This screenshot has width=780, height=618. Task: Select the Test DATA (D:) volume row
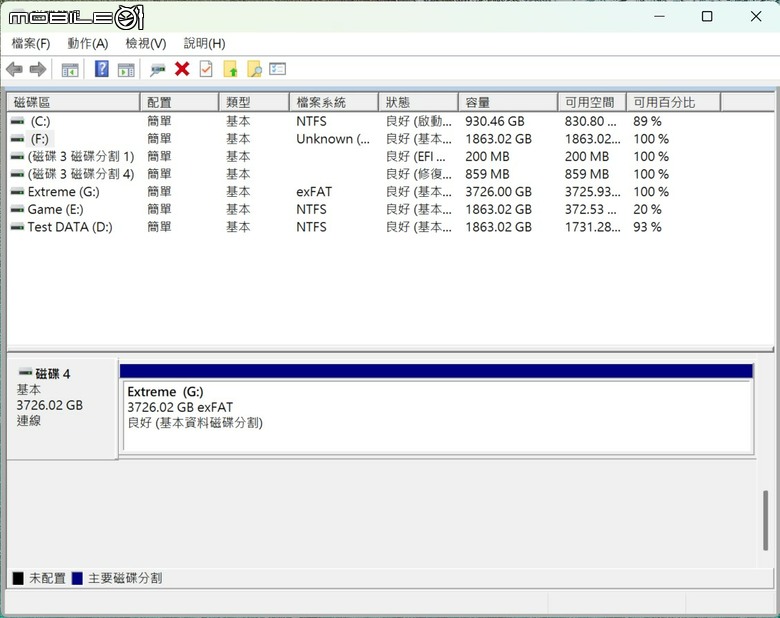click(x=390, y=227)
